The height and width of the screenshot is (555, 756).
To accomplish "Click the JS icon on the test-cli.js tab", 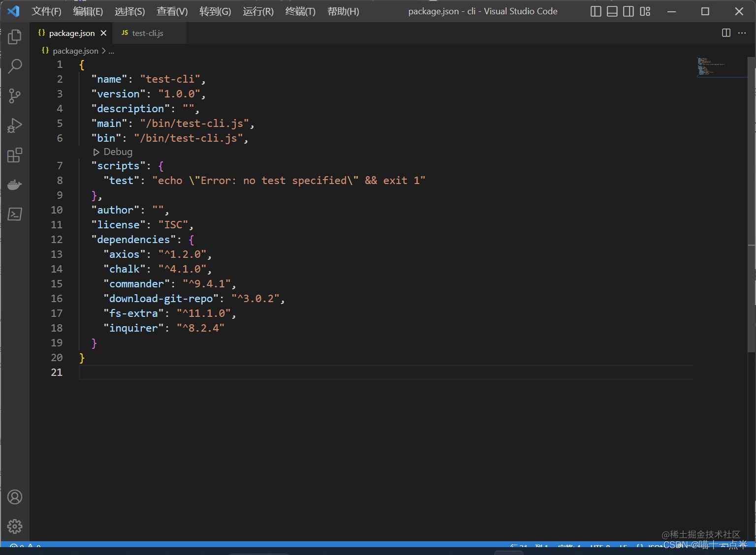I will pos(125,32).
